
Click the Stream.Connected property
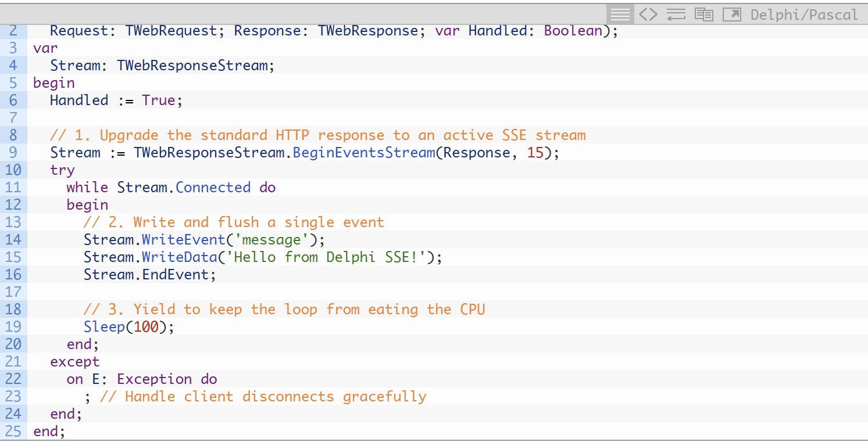pyautogui.click(x=184, y=187)
